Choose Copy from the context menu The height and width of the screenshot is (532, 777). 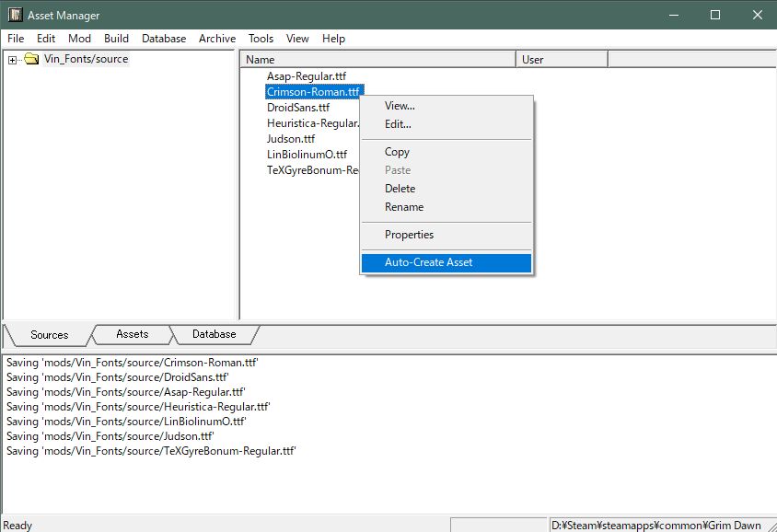coord(397,152)
